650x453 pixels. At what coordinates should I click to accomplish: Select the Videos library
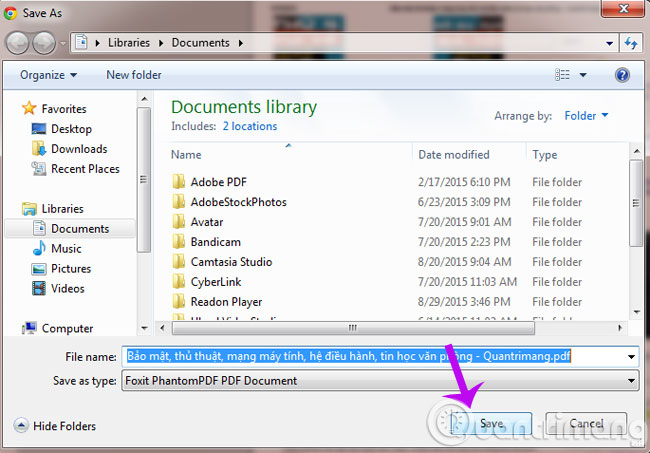click(x=68, y=288)
